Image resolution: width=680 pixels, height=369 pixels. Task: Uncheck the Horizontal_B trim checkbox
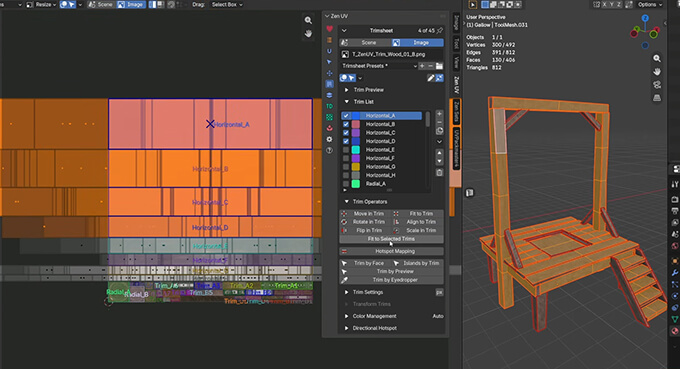click(346, 124)
